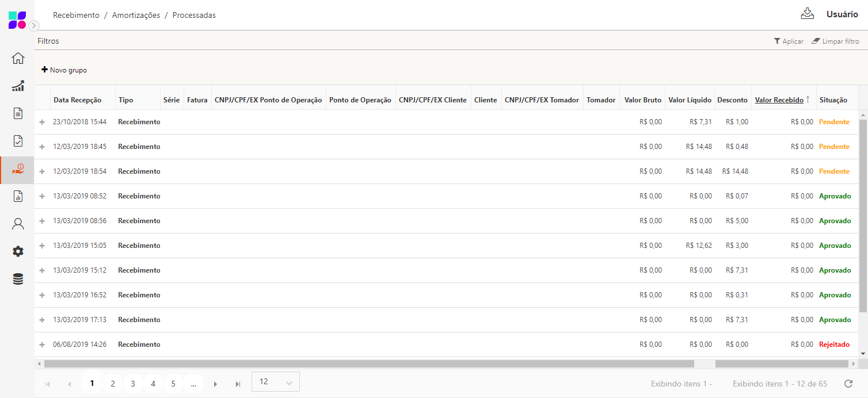Image resolution: width=868 pixels, height=398 pixels.
Task: Open the page size dropdown showing 12
Action: (x=276, y=382)
